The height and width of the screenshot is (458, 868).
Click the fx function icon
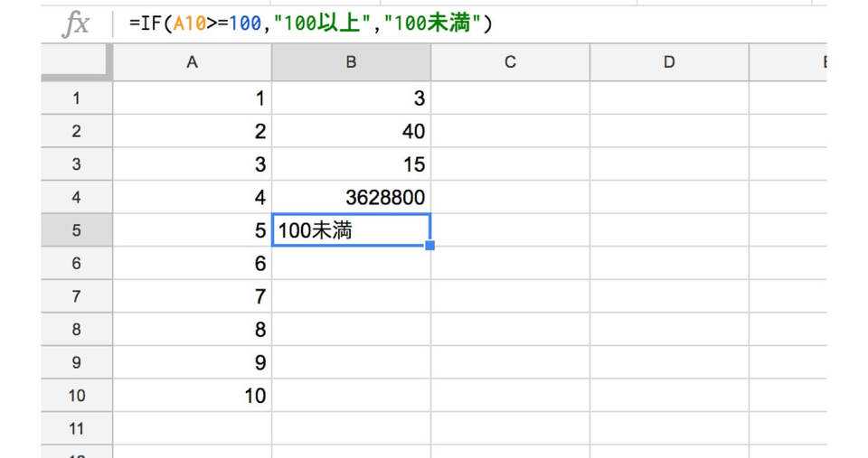76,24
